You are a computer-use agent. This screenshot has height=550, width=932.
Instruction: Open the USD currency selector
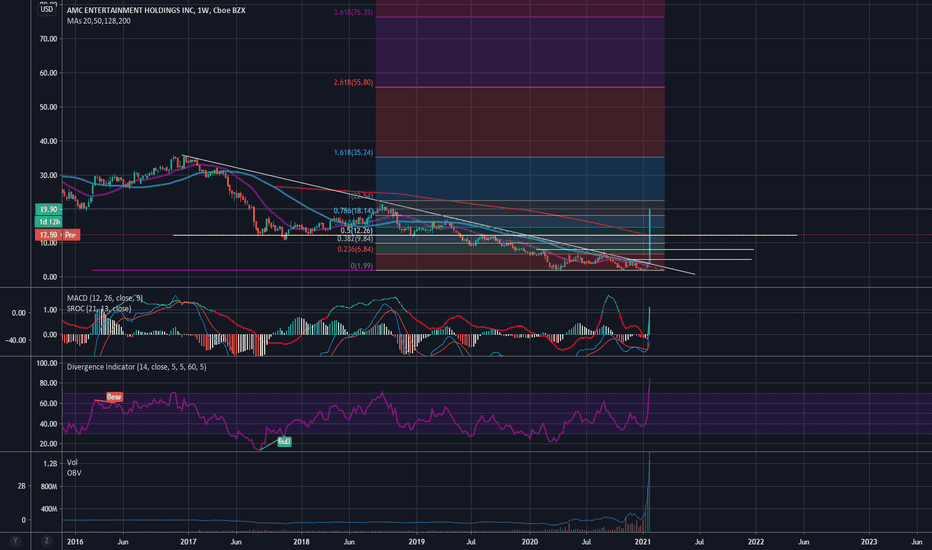46,10
